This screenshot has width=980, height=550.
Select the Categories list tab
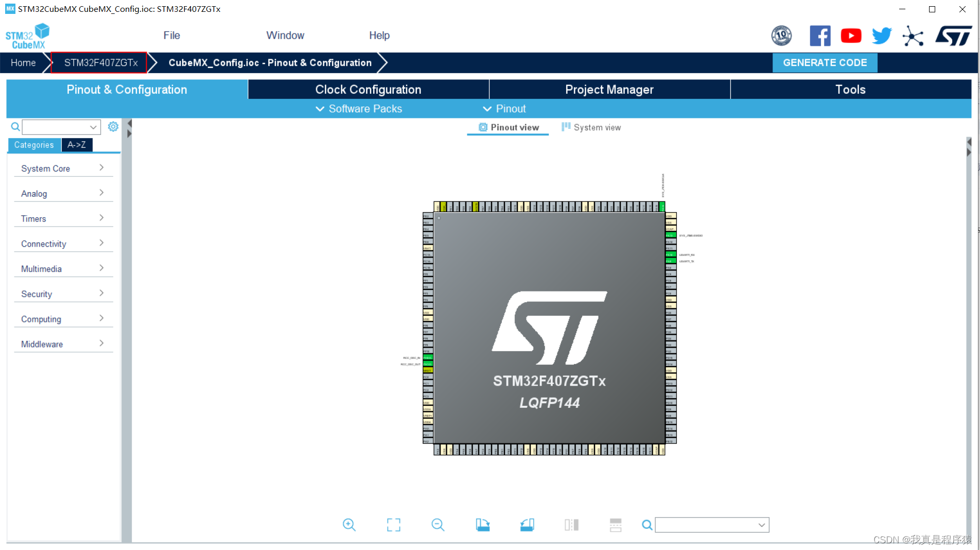tap(34, 145)
